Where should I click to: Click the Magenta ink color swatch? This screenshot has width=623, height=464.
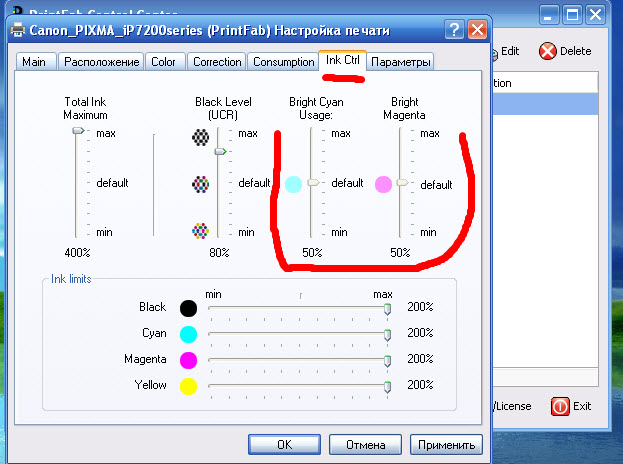click(188, 360)
